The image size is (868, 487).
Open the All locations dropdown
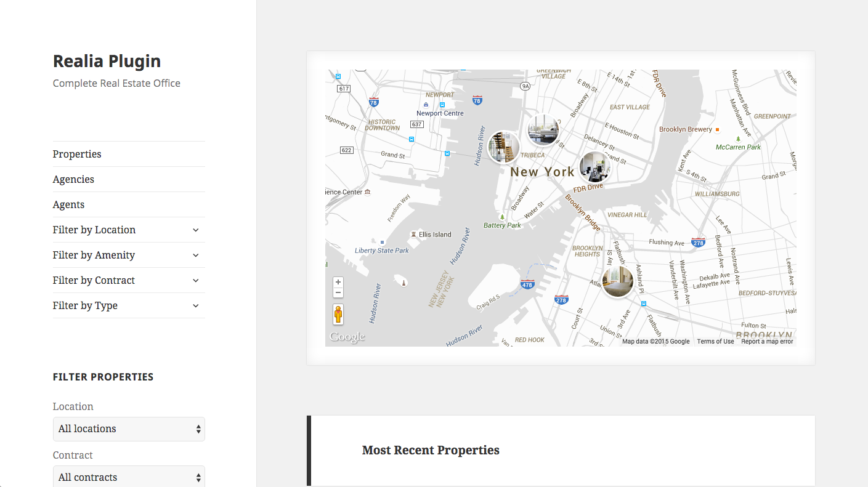(x=129, y=429)
